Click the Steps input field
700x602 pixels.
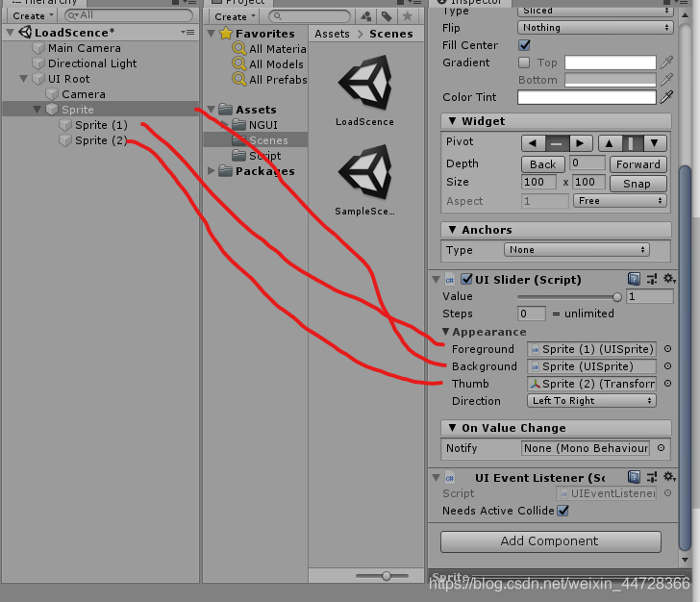[531, 314]
